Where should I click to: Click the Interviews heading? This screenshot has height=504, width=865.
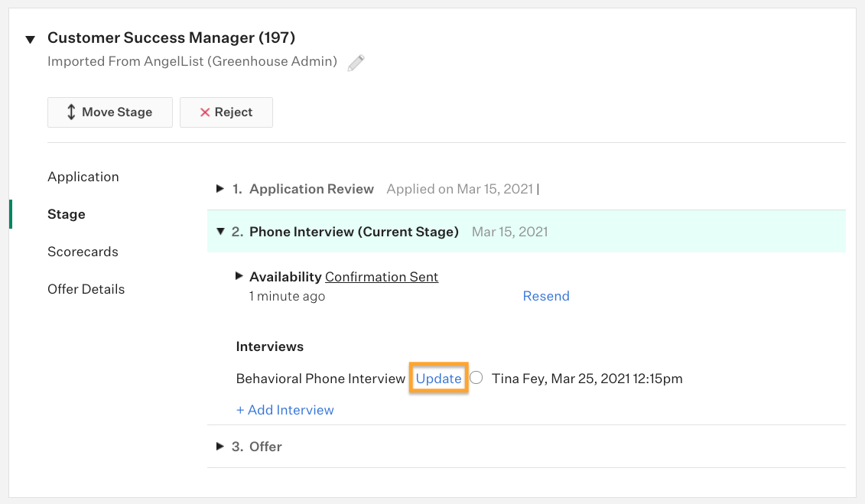pyautogui.click(x=270, y=346)
